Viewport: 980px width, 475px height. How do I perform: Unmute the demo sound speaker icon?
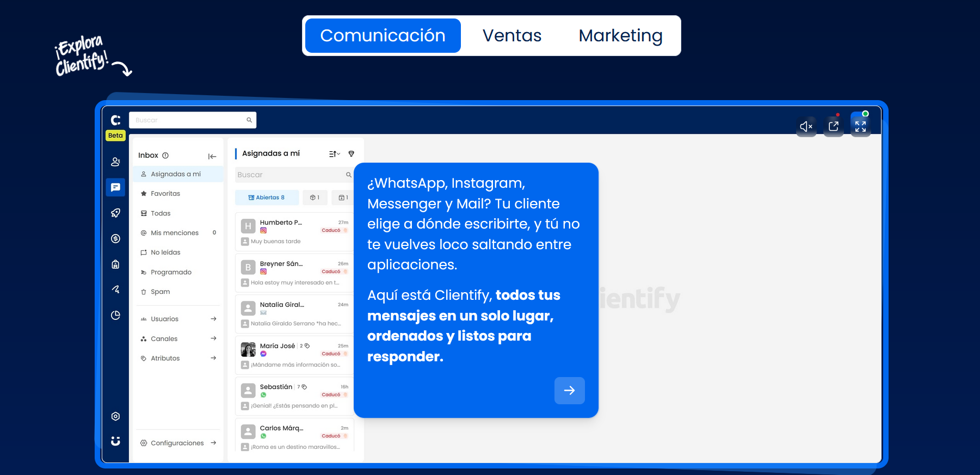806,126
